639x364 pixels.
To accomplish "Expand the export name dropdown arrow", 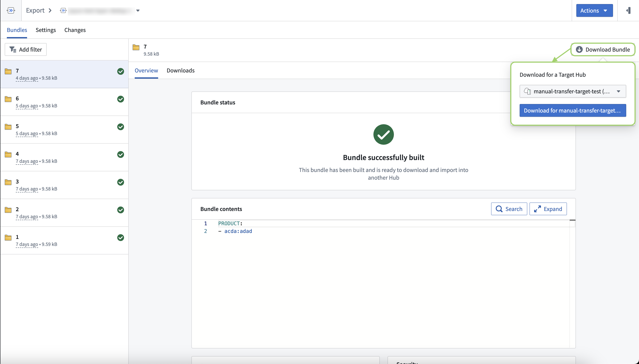I will coord(138,10).
